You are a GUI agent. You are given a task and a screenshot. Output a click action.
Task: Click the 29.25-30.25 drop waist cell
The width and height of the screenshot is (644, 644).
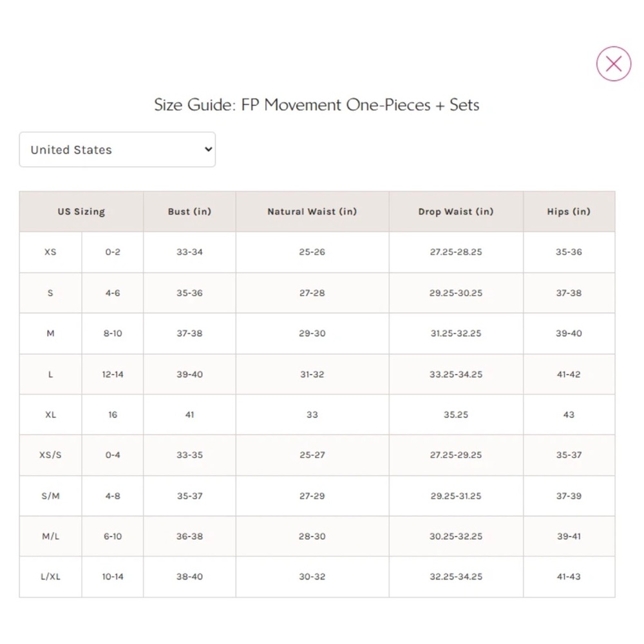coord(456,293)
